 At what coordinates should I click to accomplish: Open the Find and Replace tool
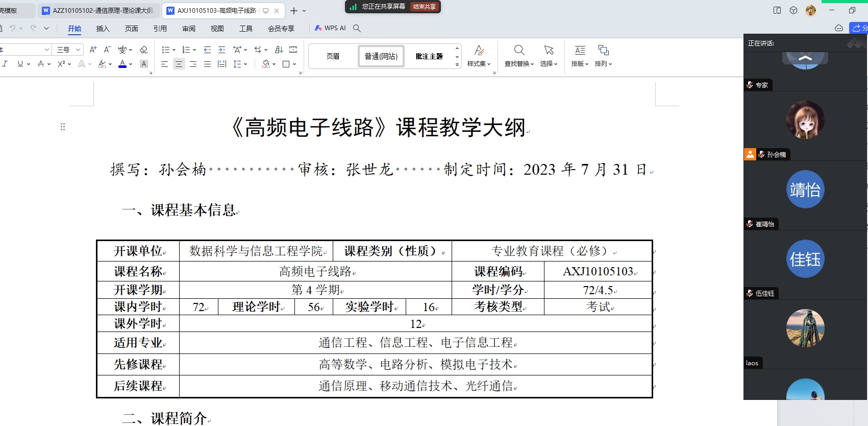[x=519, y=56]
